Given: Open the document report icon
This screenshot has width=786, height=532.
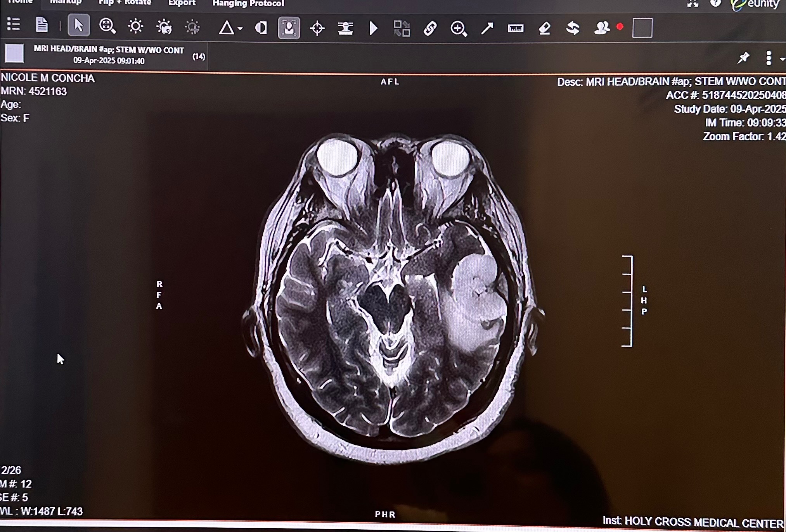Looking at the screenshot, I should 42,25.
